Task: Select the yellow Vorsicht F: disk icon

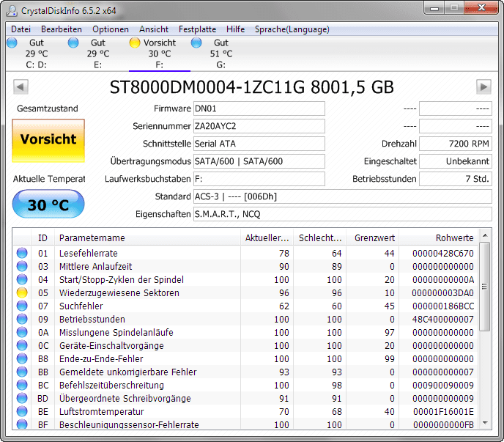Action: tap(135, 43)
